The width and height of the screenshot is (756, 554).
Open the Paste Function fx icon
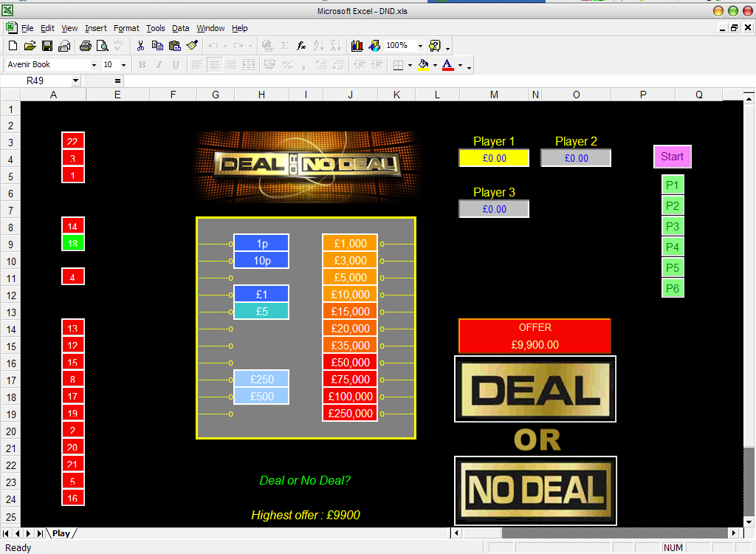pyautogui.click(x=301, y=46)
